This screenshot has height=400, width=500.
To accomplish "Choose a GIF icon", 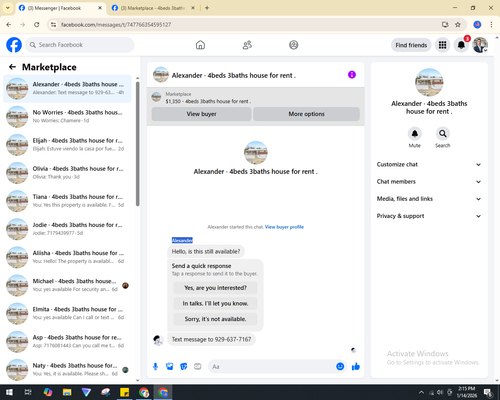I will click(x=198, y=367).
